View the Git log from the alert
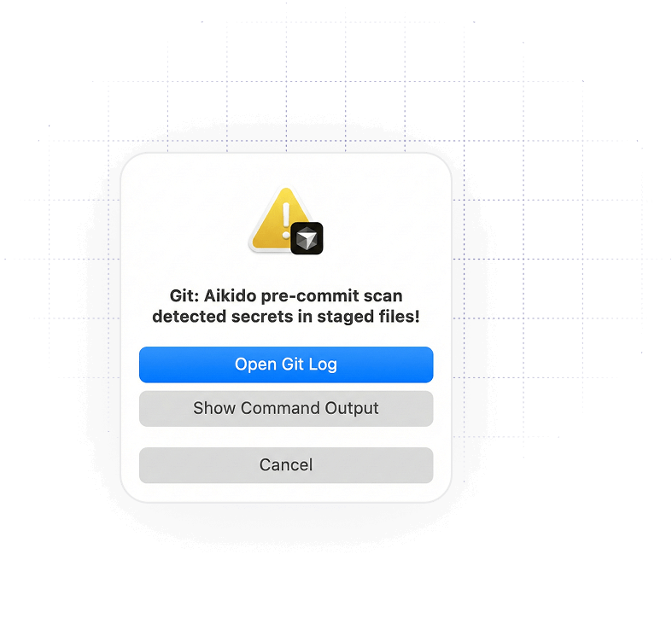 pos(286,365)
